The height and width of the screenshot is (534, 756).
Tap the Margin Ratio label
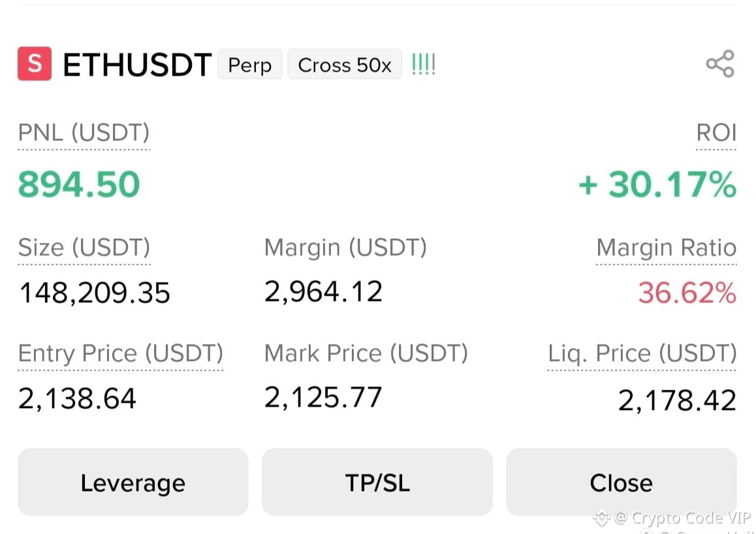pos(667,247)
